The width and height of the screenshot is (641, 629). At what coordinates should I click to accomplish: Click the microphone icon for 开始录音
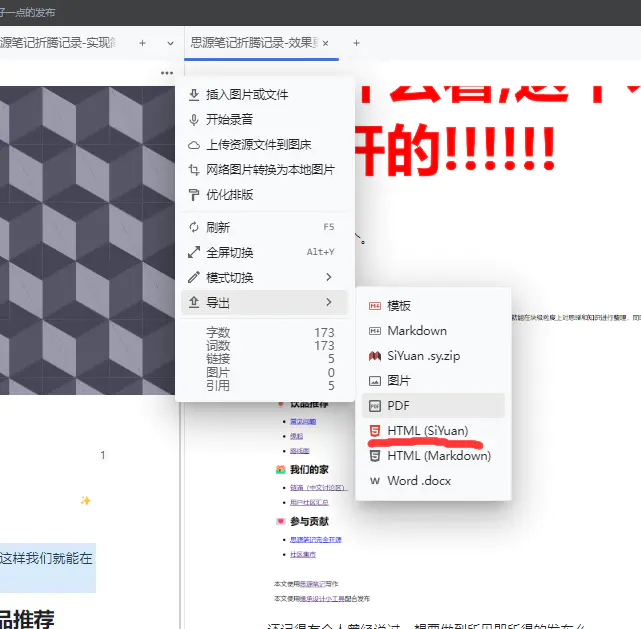(x=194, y=120)
